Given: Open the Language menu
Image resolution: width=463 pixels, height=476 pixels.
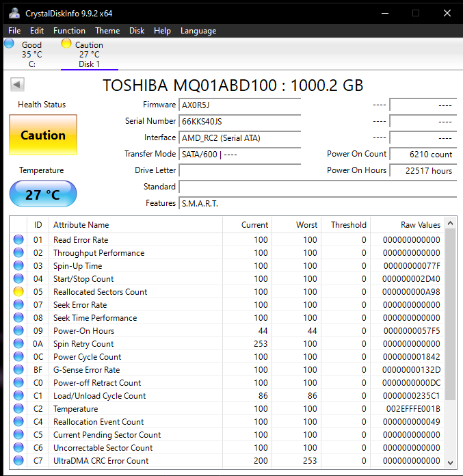Looking at the screenshot, I should pyautogui.click(x=198, y=31).
